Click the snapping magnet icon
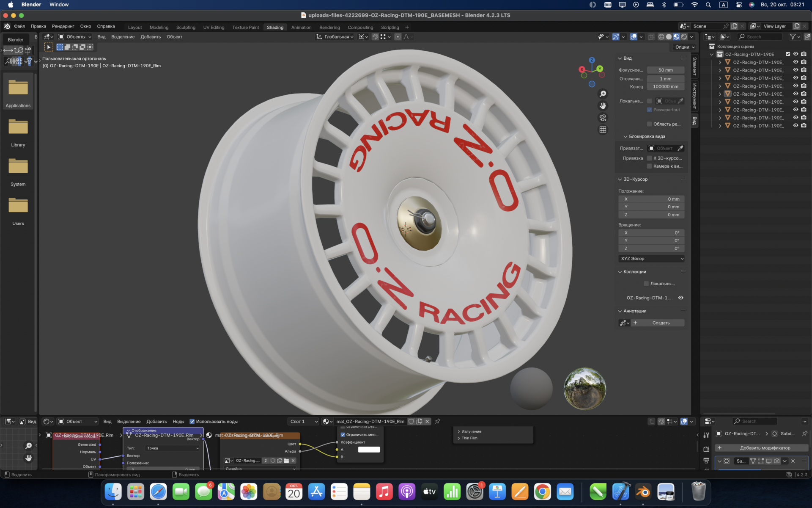 [x=375, y=37]
